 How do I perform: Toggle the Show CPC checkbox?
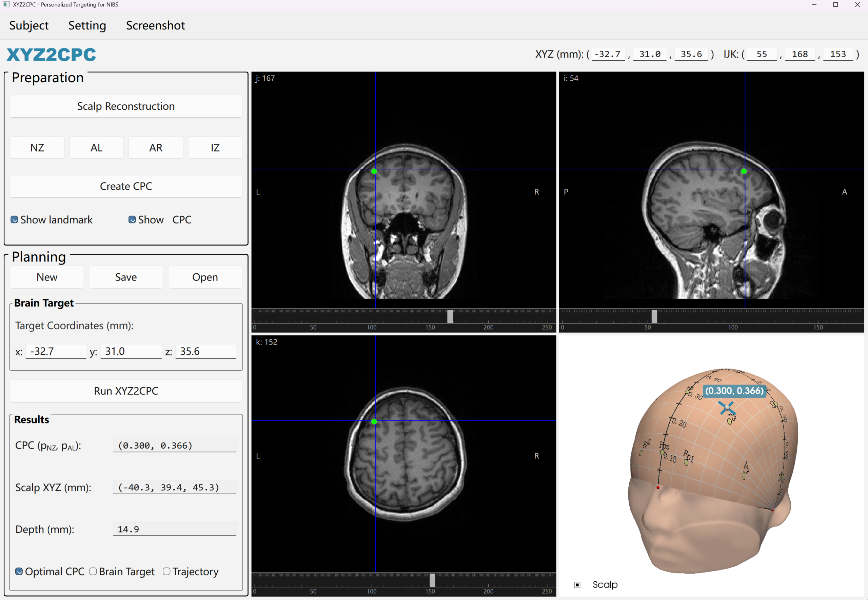click(132, 220)
